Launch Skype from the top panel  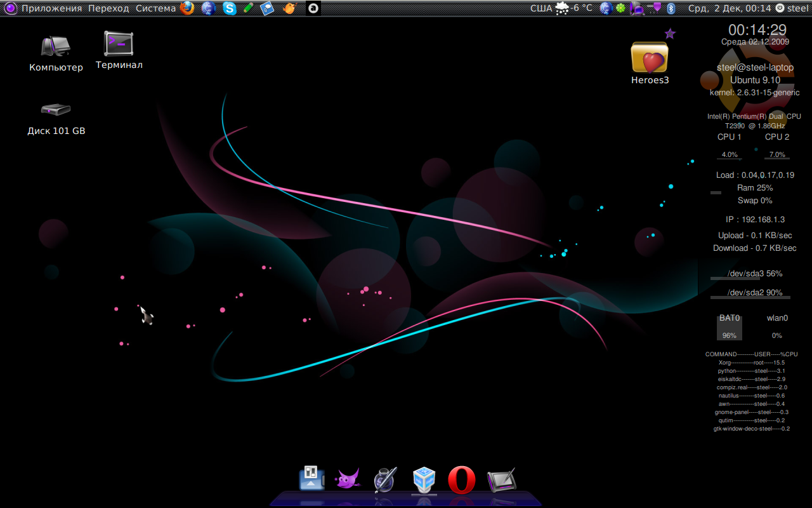click(229, 8)
